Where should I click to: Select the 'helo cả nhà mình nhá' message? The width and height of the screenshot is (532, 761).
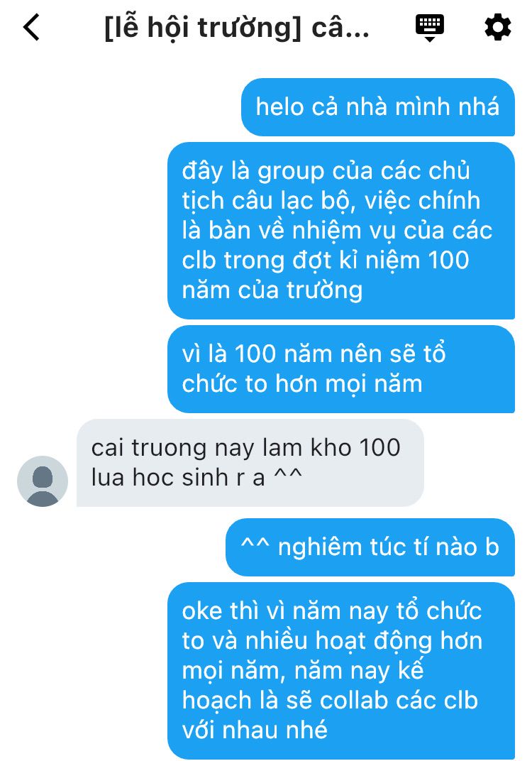coord(378,107)
